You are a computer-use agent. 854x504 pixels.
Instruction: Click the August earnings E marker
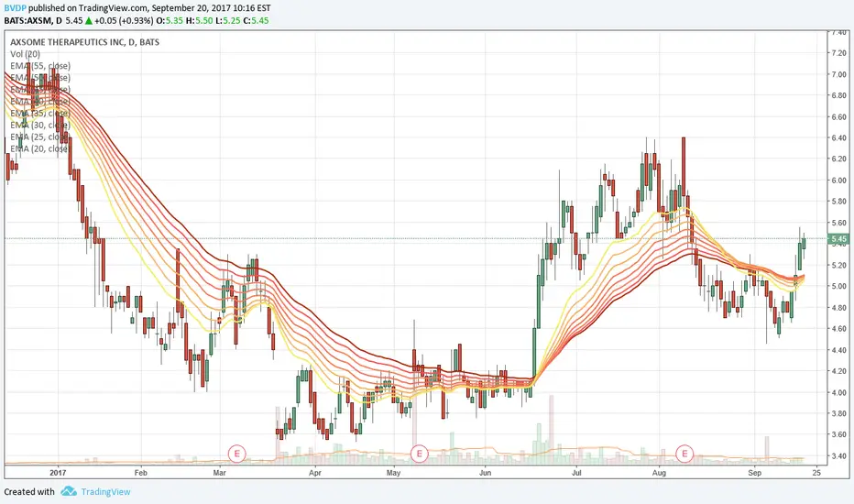click(684, 453)
